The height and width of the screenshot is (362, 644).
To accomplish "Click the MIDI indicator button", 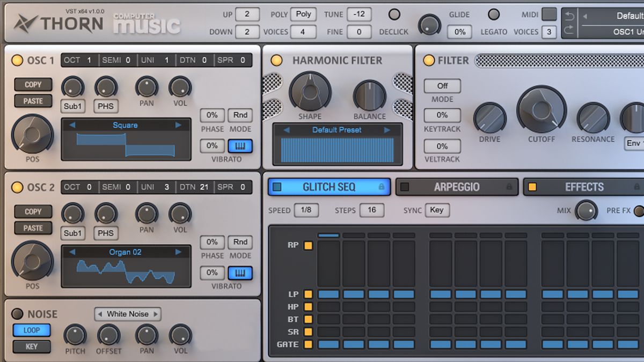I will coord(549,14).
